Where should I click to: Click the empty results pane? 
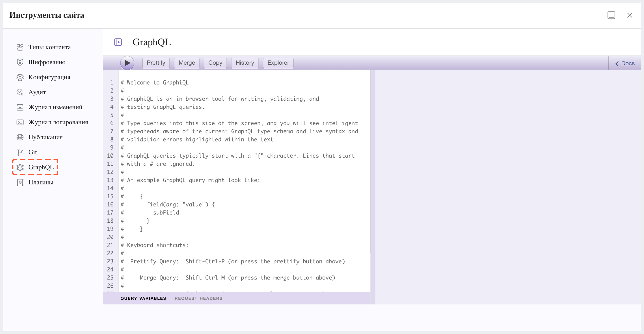pos(508,187)
